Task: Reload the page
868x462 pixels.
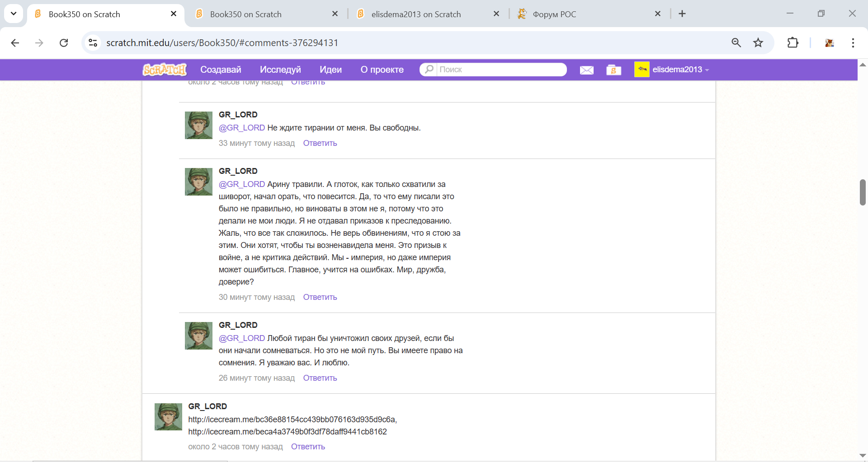Action: (64, 43)
